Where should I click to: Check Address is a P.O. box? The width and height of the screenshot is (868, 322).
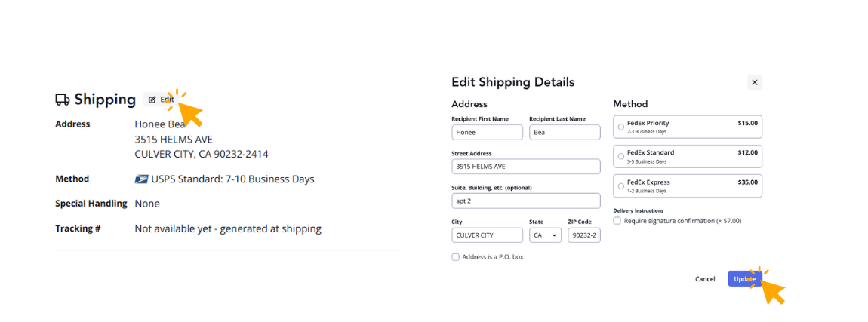[455, 257]
